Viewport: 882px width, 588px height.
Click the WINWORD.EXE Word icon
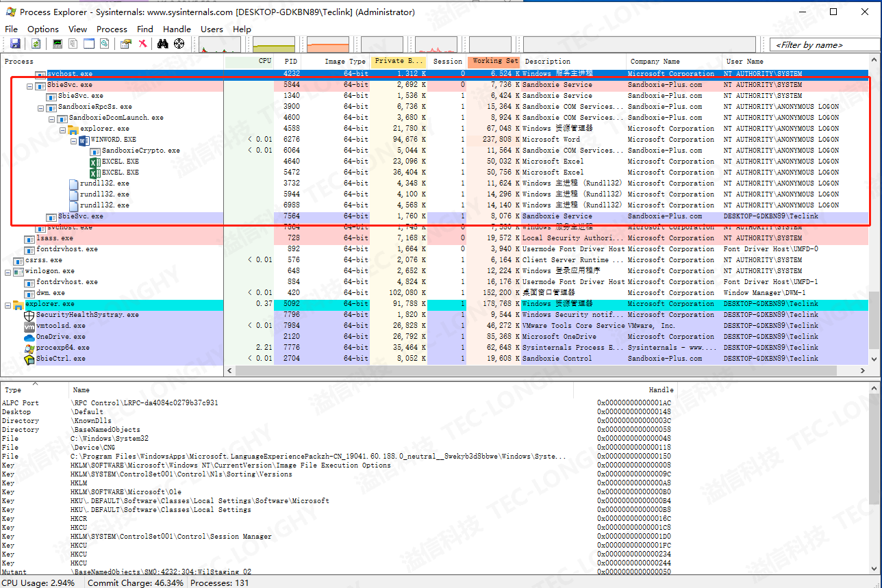click(x=84, y=140)
